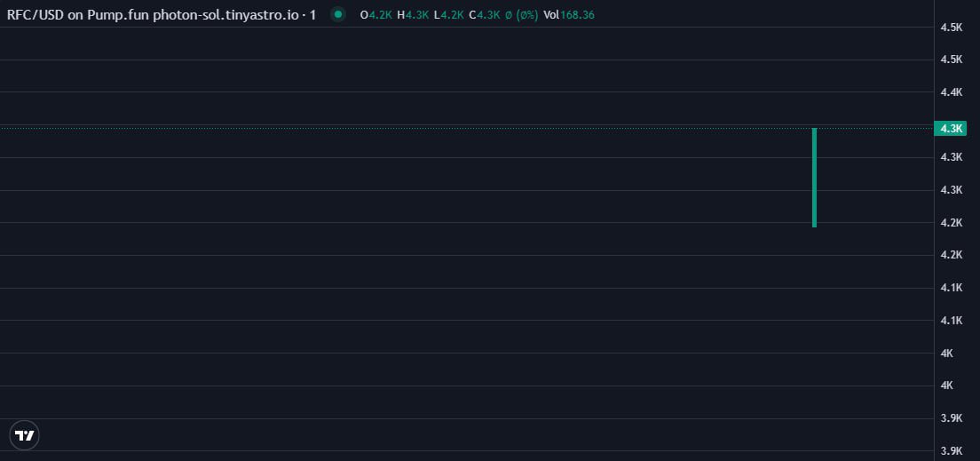Click the Vol 168.36 volume readout
Image resolution: width=980 pixels, height=461 pixels.
(x=569, y=15)
